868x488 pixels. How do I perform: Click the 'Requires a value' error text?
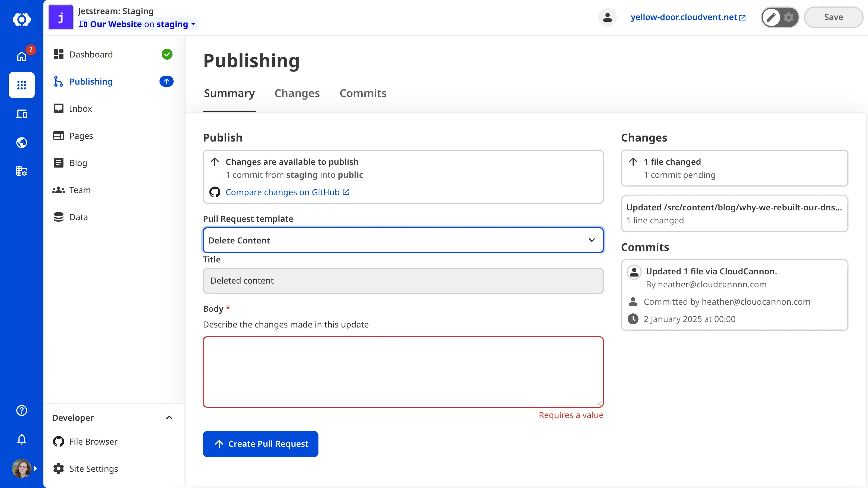coord(571,415)
